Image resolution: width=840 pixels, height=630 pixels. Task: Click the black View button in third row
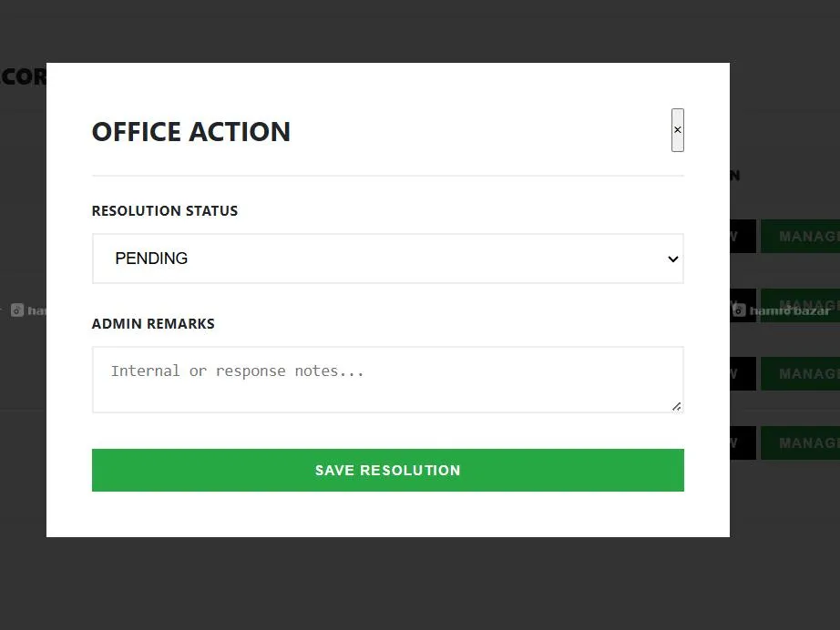click(743, 374)
